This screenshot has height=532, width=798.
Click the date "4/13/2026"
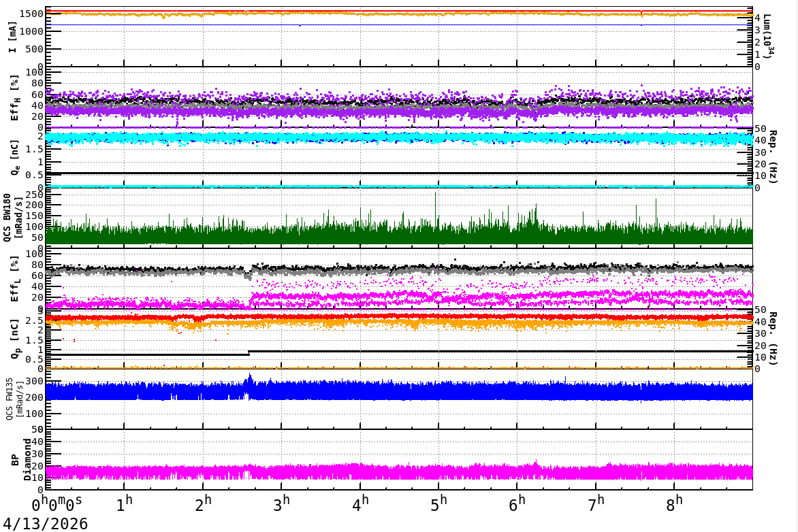point(46,523)
